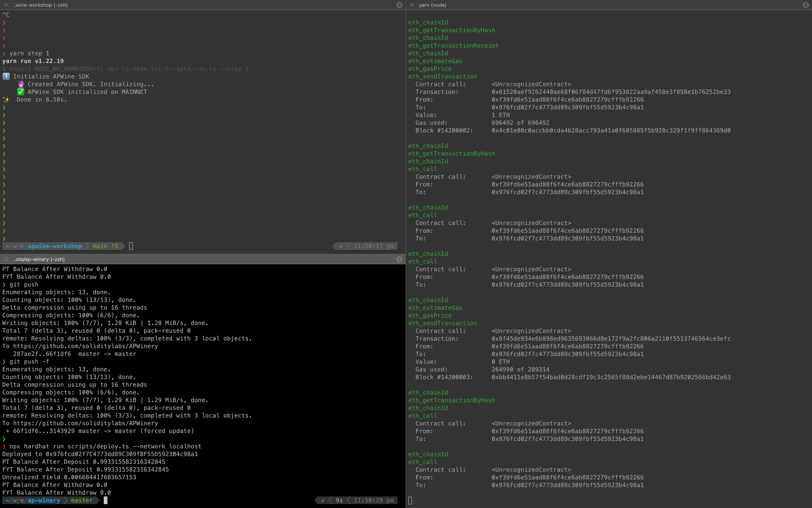The image size is (812, 508).
Task: Click 'Gas used: 264990 of 289314' row
Action: pyautogui.click(x=483, y=370)
